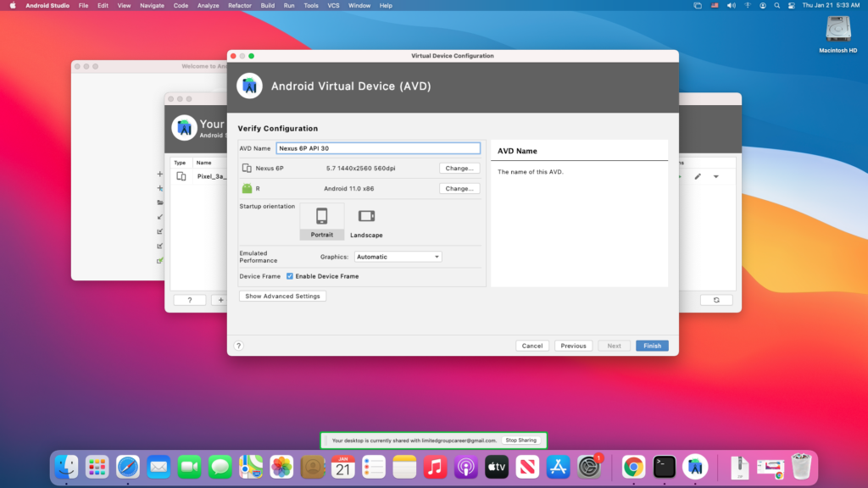Screen dimensions: 868x488
Task: Click the edit pencil icon in AVD Manager window
Action: pyautogui.click(x=698, y=176)
